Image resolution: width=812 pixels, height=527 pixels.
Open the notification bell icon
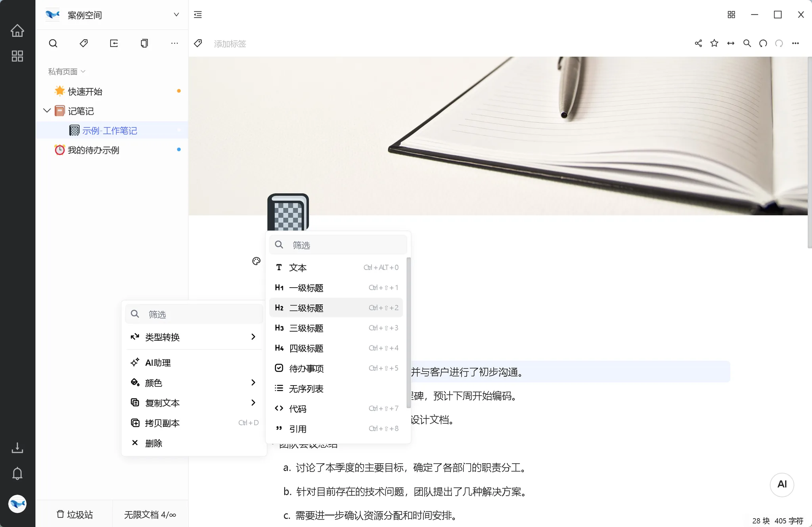pos(17,474)
